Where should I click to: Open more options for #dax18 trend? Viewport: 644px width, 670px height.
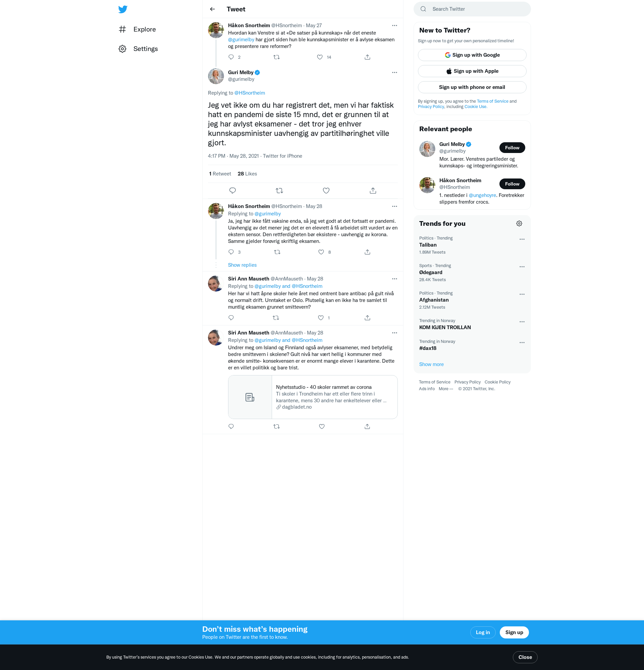(x=522, y=343)
